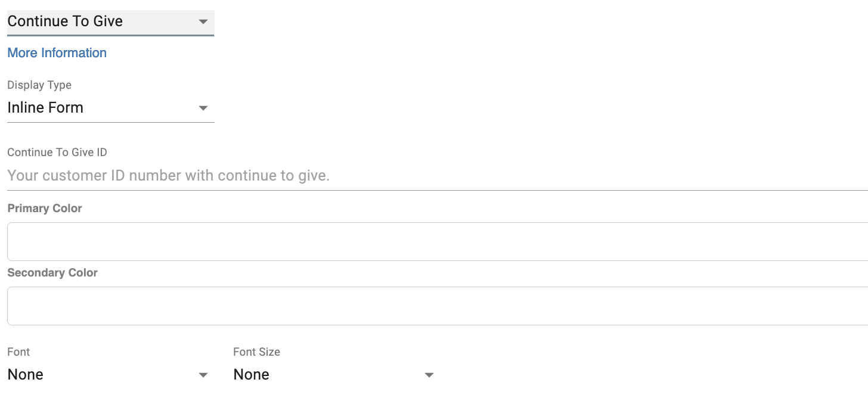Click the Font dropdown arrow icon
Screen dimensions: 868x404
(x=203, y=375)
